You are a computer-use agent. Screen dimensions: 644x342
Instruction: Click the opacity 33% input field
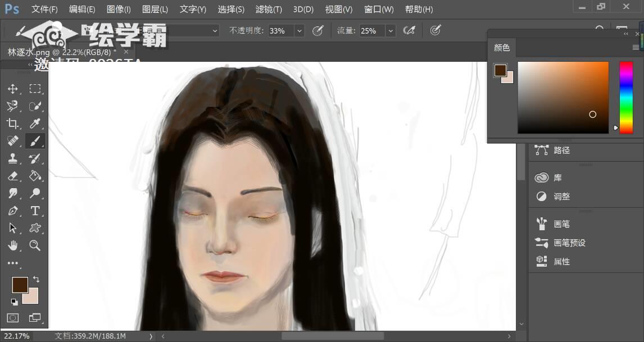(x=282, y=31)
